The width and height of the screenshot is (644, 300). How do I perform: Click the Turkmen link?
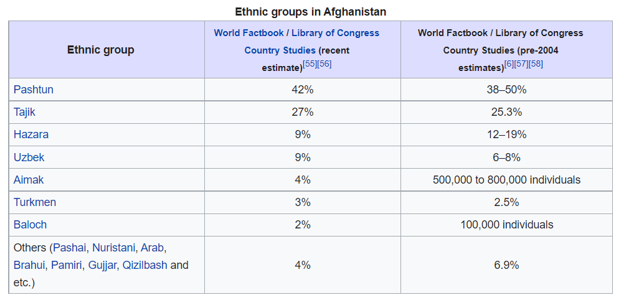tap(35, 202)
